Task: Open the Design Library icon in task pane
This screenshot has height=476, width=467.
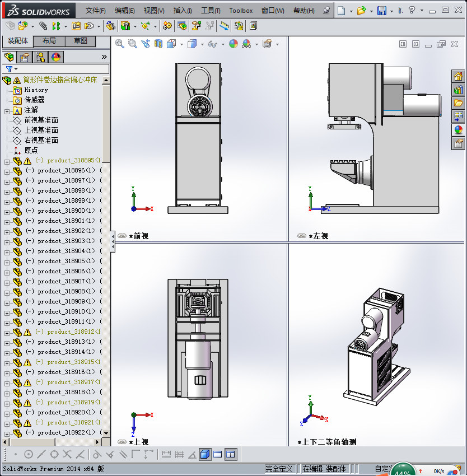Action: 458,90
